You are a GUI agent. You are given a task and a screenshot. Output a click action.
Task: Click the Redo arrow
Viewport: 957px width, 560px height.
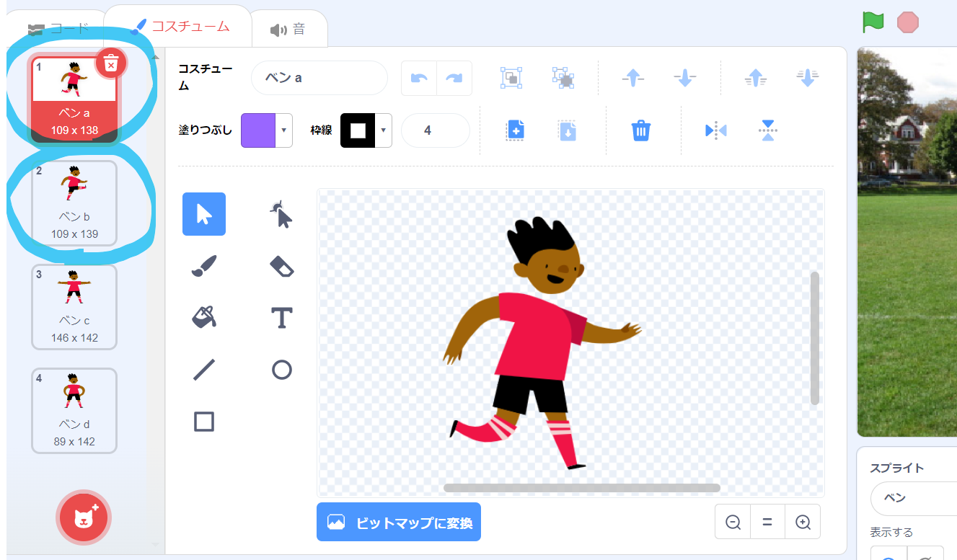(x=454, y=78)
